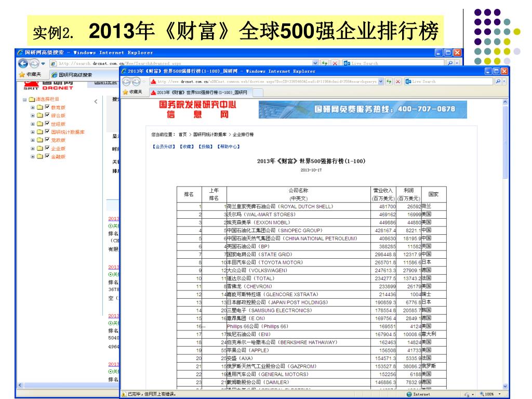The height and width of the screenshot is (399, 532).
Task: Open 国研网统计数据库 breadcrumb link
Action: click(210, 135)
